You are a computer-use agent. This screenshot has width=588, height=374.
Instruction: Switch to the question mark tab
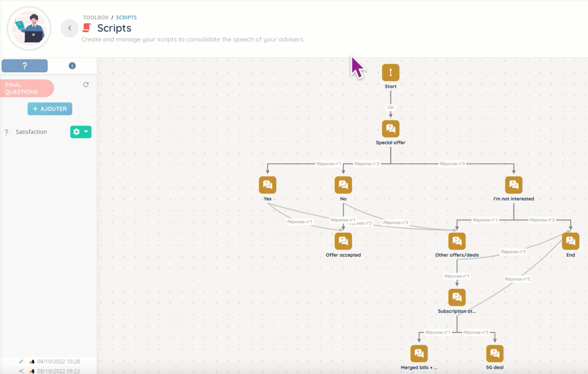pyautogui.click(x=24, y=66)
